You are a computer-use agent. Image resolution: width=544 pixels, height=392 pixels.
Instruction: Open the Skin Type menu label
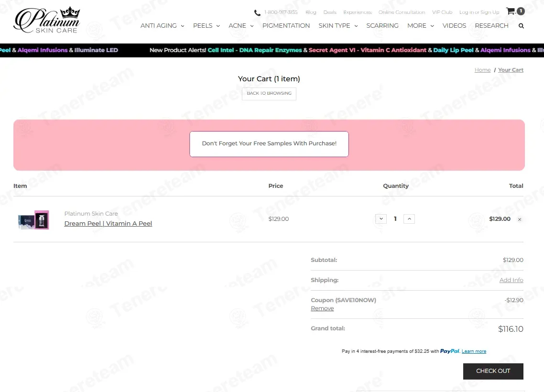point(335,26)
